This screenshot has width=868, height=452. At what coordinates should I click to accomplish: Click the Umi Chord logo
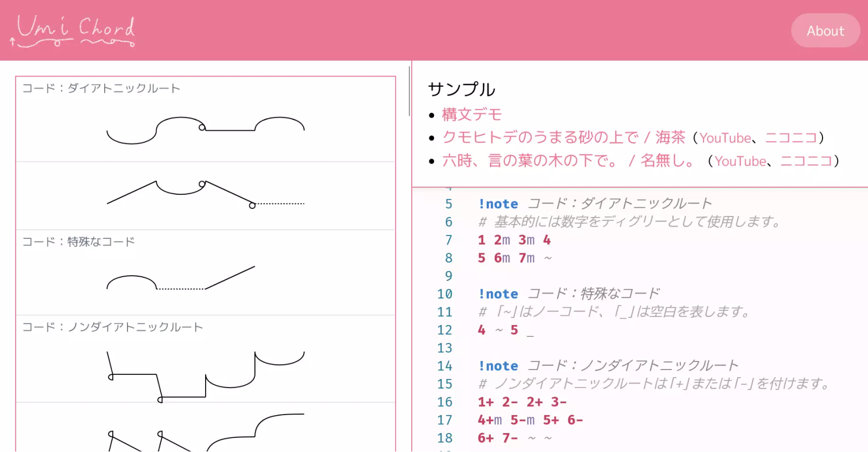(x=73, y=31)
